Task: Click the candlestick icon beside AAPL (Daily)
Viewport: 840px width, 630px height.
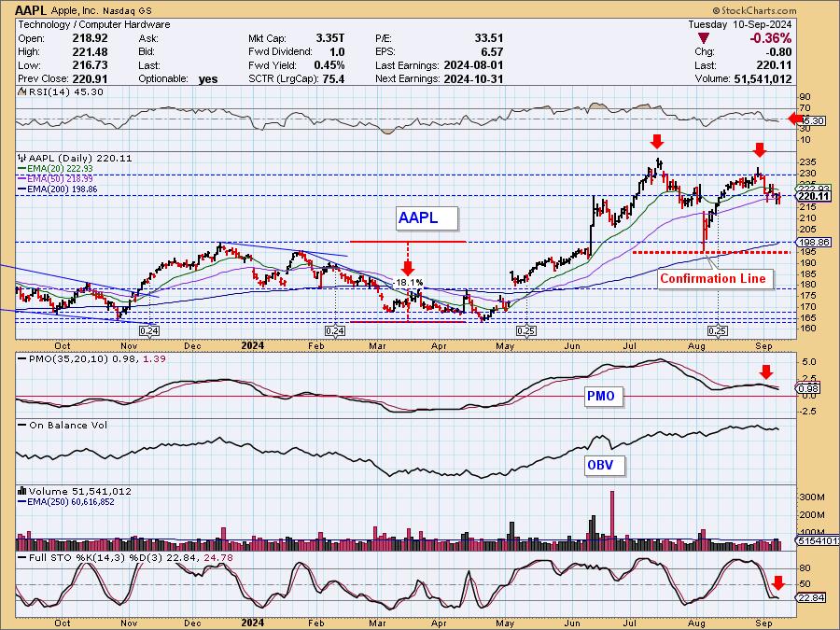Action: (22, 158)
